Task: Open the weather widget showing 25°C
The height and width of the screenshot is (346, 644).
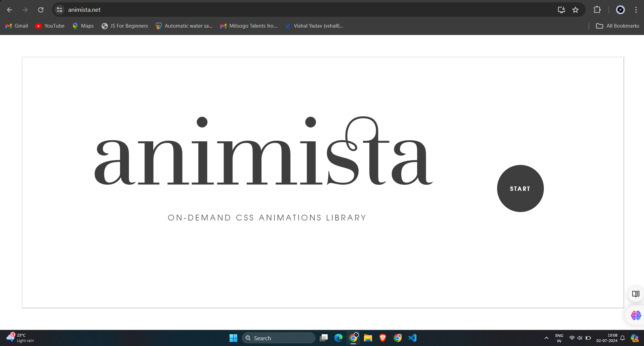Action: (x=20, y=338)
